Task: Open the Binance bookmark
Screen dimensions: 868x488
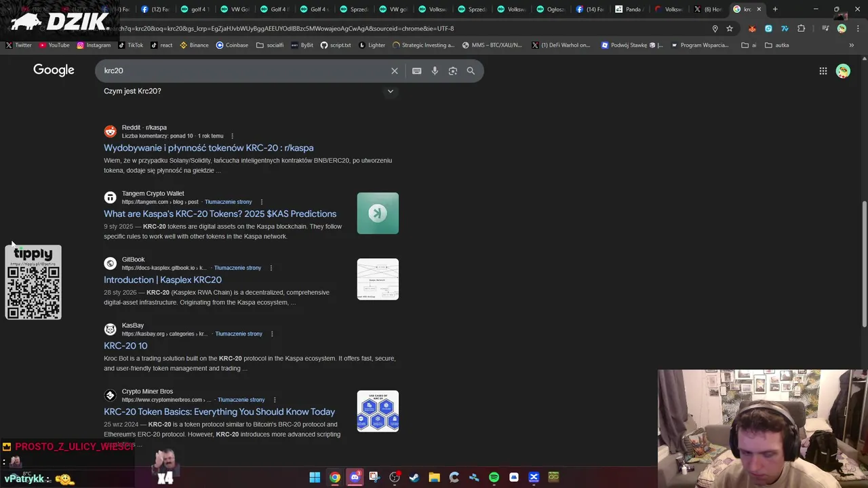Action: 194,45
